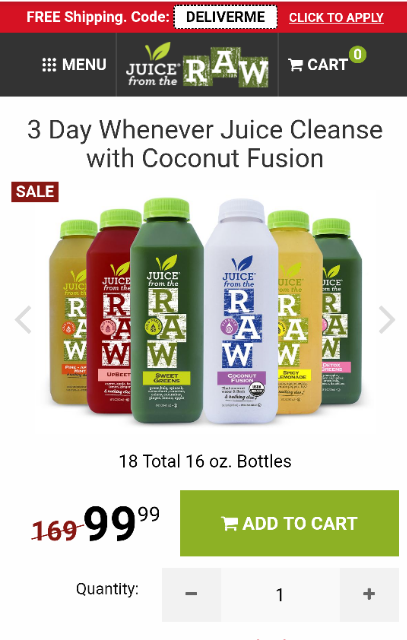Show next product image with right arrow
Image resolution: width=407 pixels, height=640 pixels.
[386, 320]
